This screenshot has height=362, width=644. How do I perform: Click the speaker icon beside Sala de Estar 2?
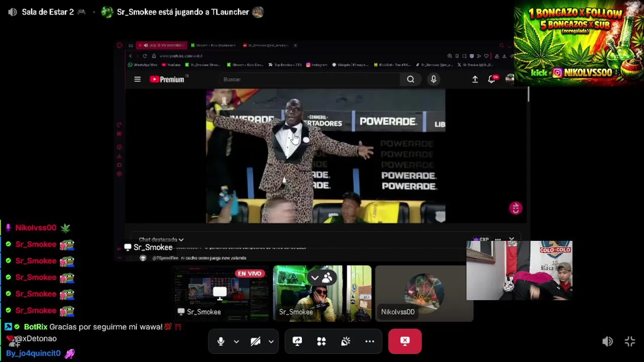pyautogui.click(x=13, y=12)
